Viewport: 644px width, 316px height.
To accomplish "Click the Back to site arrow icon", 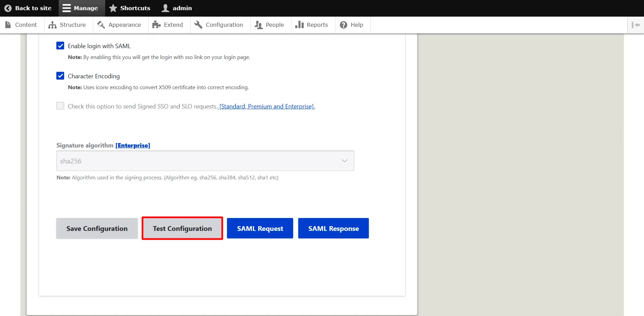I will click(x=8, y=8).
